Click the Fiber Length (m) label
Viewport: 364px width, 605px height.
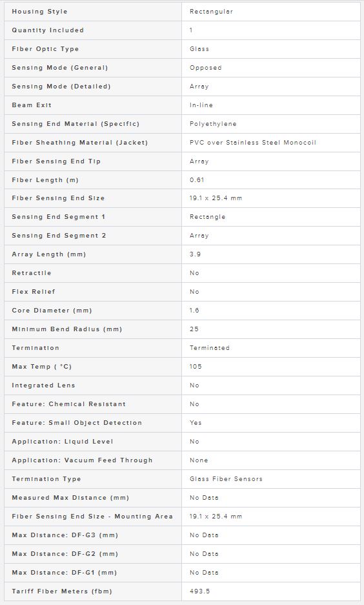click(x=45, y=179)
